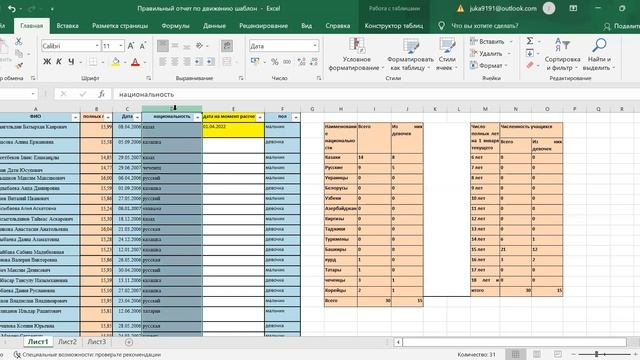Toggle bottom vertical alignment

pyautogui.click(x=187, y=46)
